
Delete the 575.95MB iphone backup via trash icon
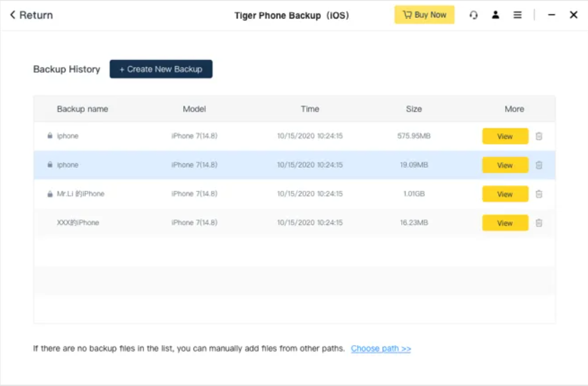point(539,137)
